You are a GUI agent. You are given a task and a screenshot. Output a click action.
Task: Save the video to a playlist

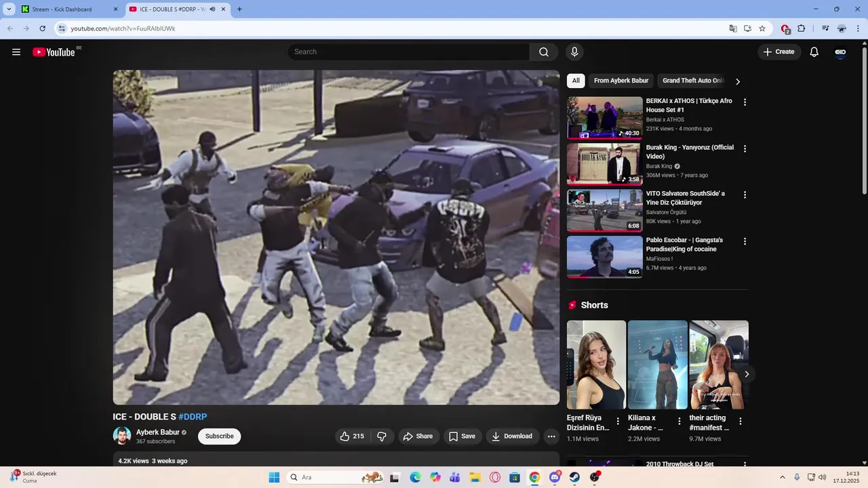[462, 436]
